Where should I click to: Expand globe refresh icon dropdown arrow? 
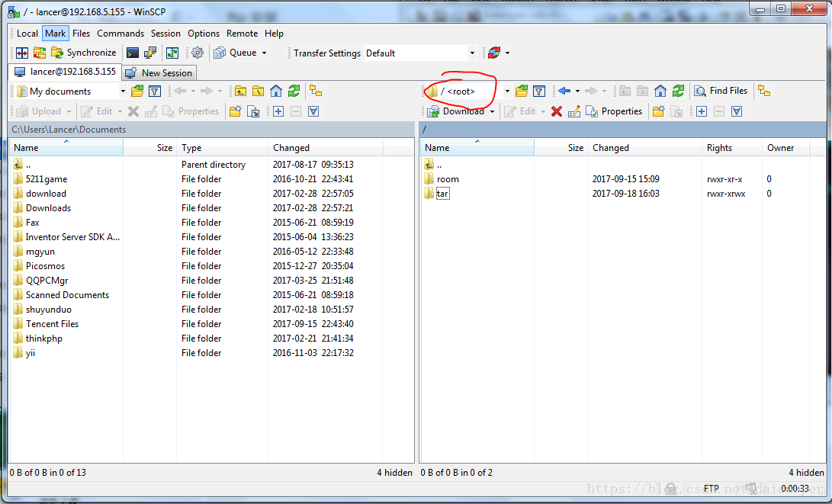click(507, 53)
